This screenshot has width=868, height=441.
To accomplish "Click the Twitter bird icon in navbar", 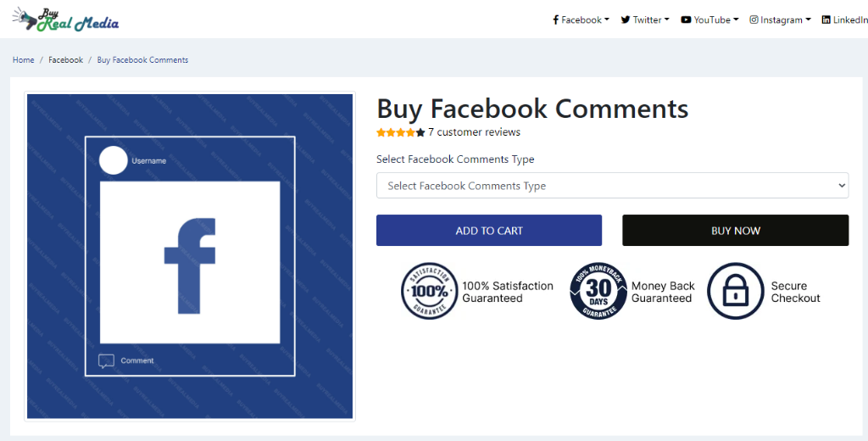I will (x=626, y=20).
